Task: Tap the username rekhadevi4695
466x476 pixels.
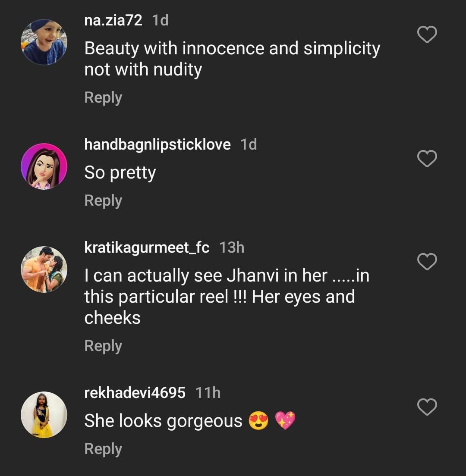Action: [135, 393]
